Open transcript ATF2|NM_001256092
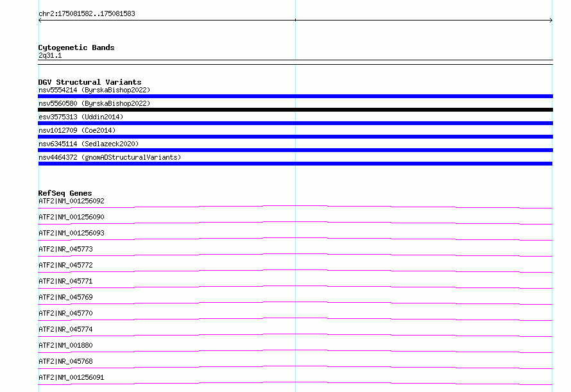 point(71,201)
